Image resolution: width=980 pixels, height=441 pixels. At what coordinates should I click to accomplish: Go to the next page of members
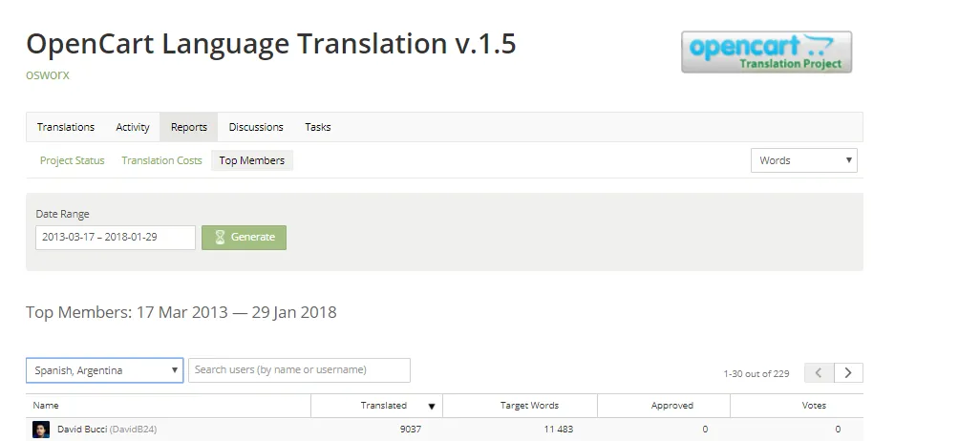(848, 373)
